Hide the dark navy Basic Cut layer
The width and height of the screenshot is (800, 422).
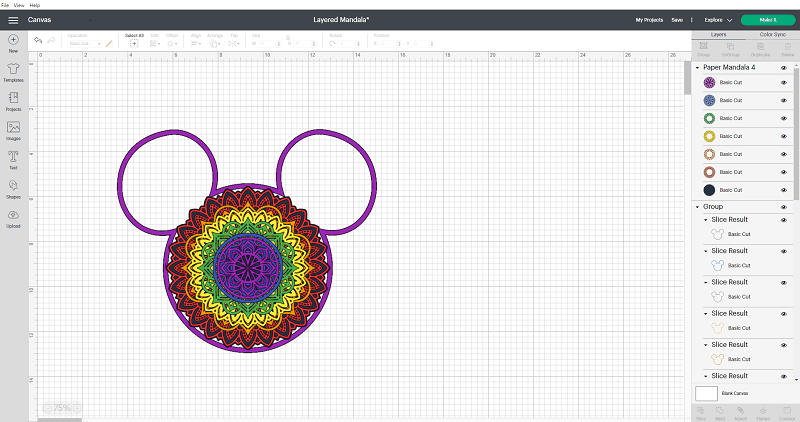784,190
